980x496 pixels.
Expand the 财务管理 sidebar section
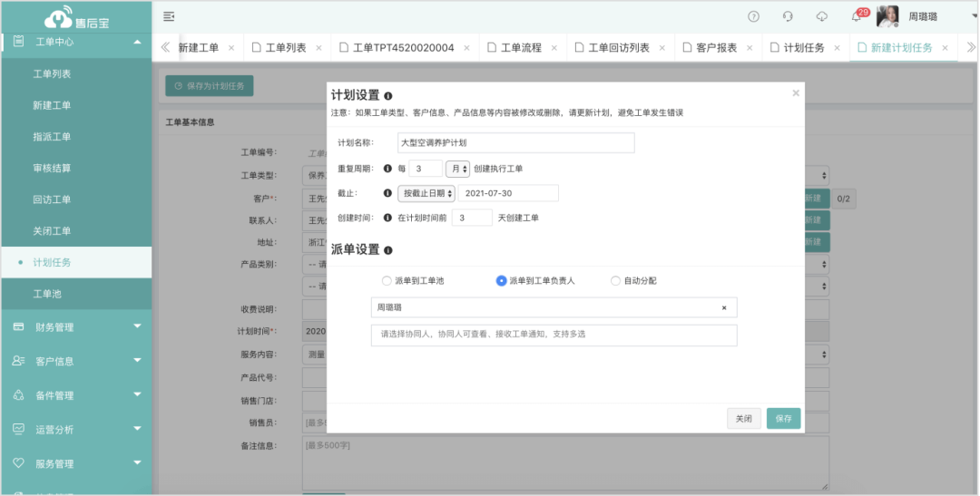(76, 327)
